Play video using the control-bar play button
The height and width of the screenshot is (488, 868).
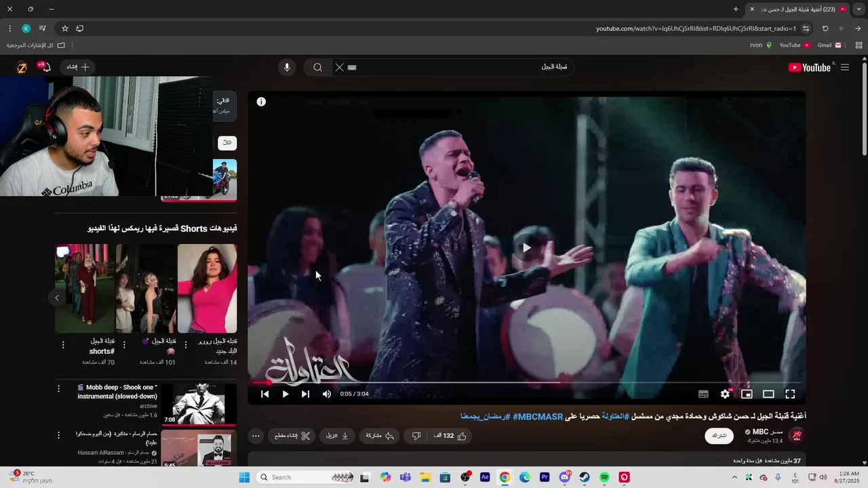click(285, 394)
